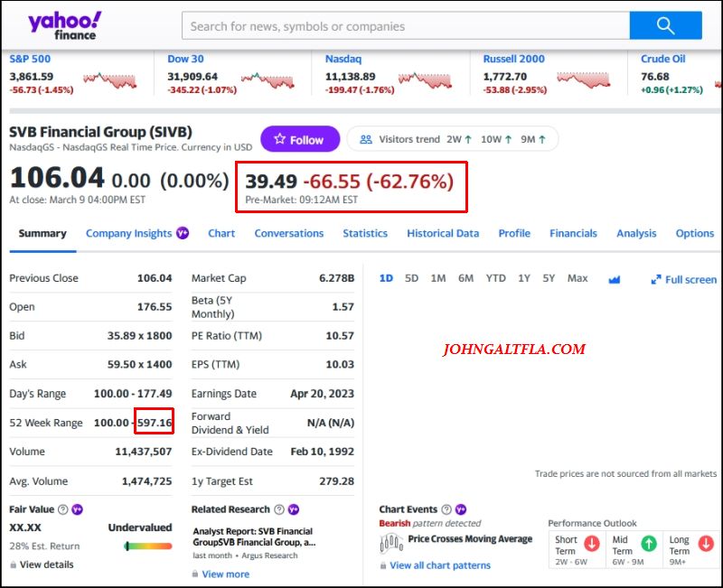Open the Analyst Report on SVB Financial

point(253,537)
